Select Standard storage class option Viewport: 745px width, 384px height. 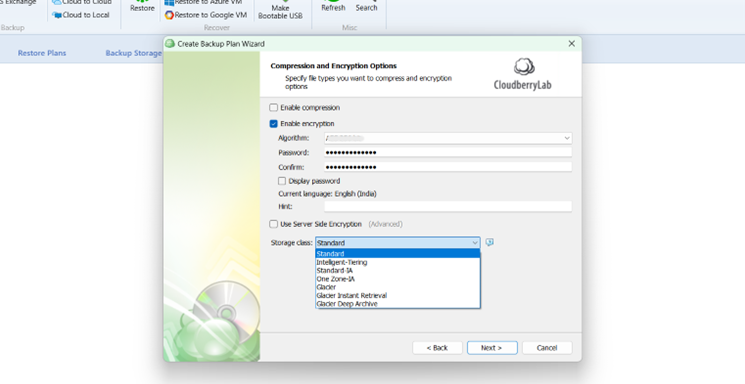coord(398,254)
